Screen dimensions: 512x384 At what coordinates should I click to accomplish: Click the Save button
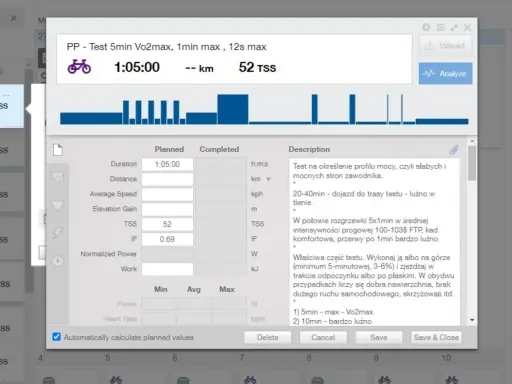tap(379, 337)
